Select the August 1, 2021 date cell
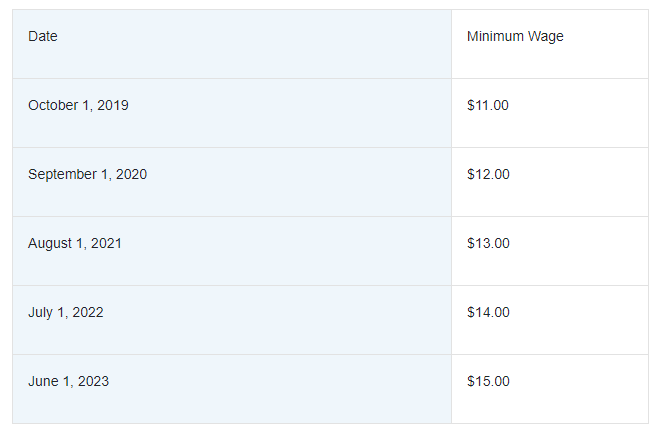The width and height of the screenshot is (659, 431). pos(232,251)
